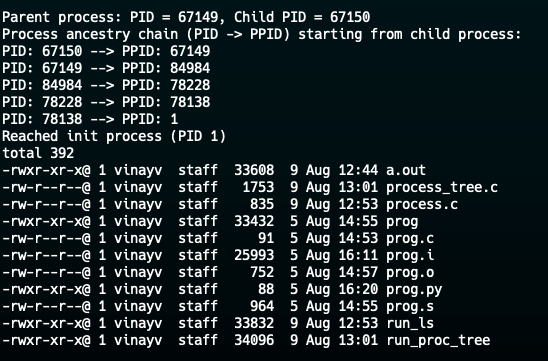Click the file size 25993
The image size is (548, 361).
click(x=254, y=255)
